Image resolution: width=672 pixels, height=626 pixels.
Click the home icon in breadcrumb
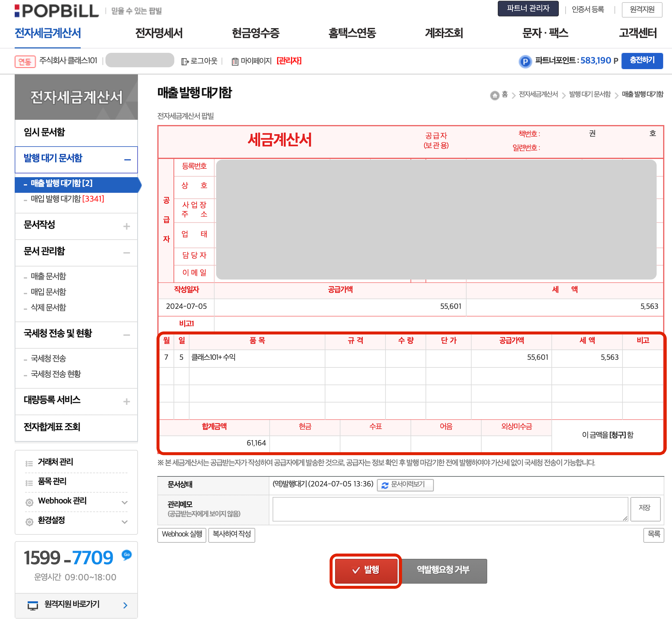tap(495, 95)
